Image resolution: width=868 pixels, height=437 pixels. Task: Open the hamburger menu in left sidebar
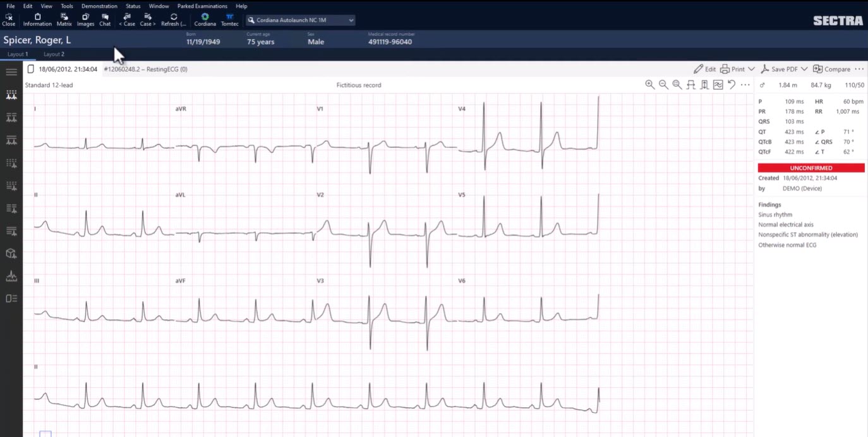point(11,72)
